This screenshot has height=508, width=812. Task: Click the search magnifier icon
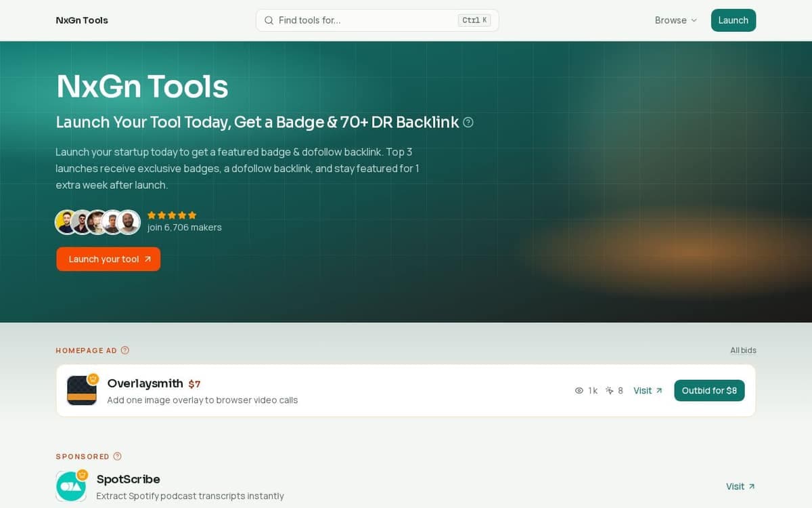(x=269, y=20)
